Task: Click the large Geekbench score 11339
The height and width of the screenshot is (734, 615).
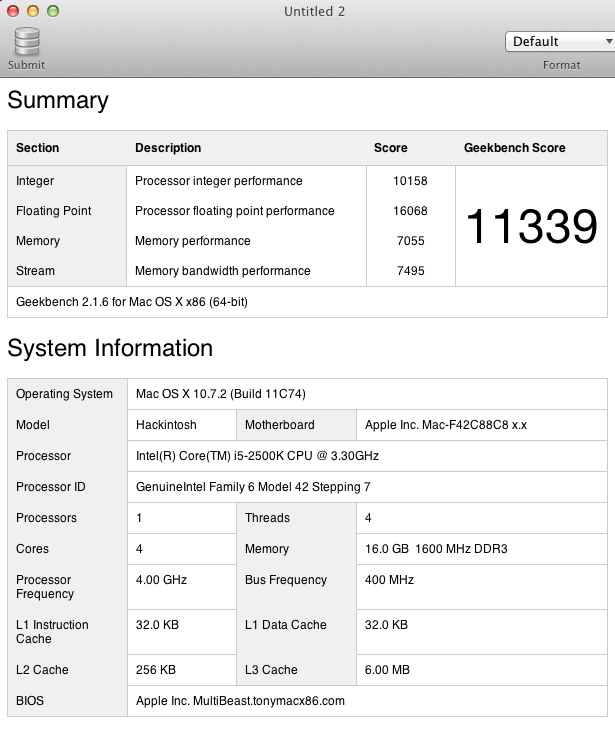Action: [532, 227]
